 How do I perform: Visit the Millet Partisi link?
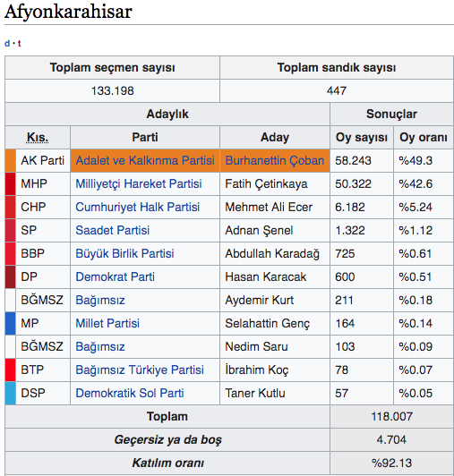click(107, 323)
